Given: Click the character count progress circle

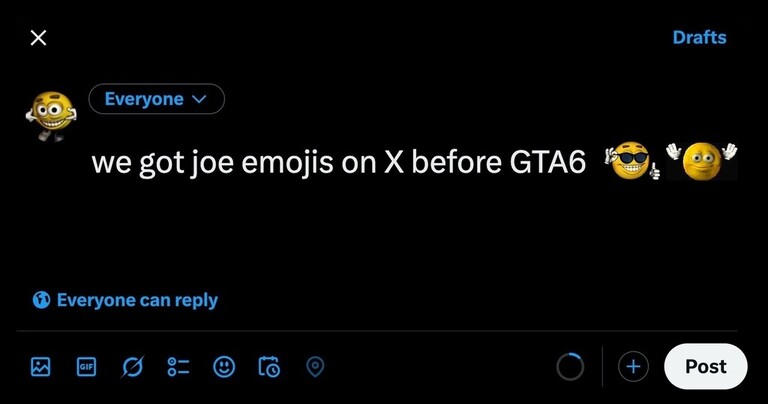Looking at the screenshot, I should tap(570, 367).
